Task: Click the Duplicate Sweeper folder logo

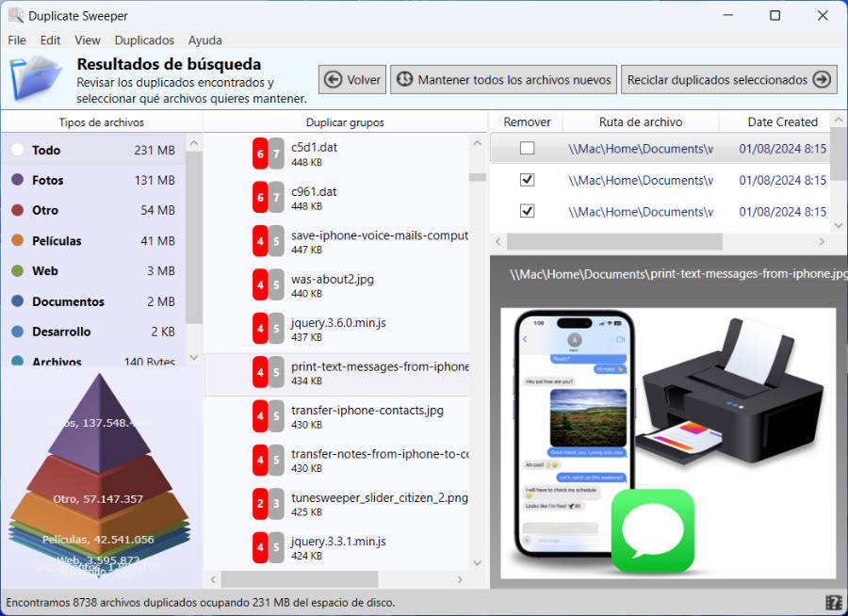Action: pyautogui.click(x=36, y=78)
